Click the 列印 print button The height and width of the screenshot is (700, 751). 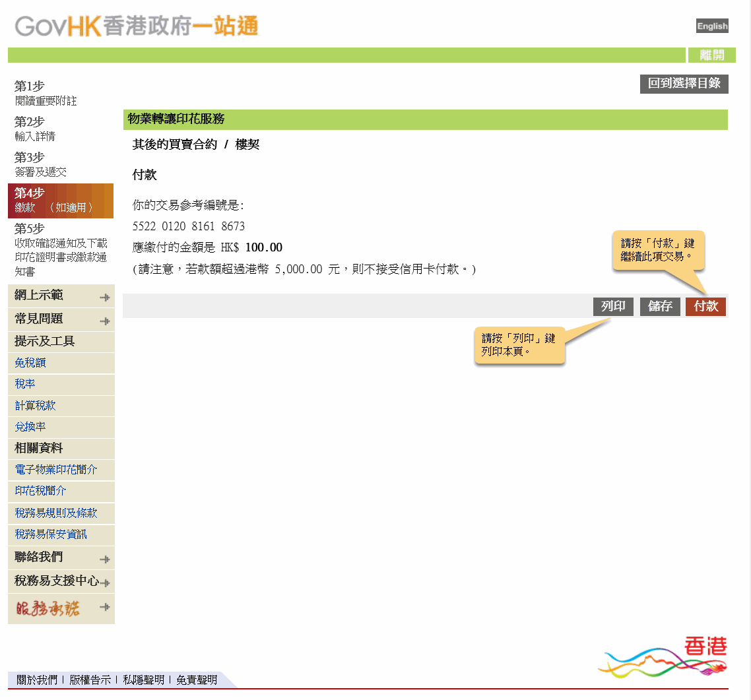tap(613, 306)
